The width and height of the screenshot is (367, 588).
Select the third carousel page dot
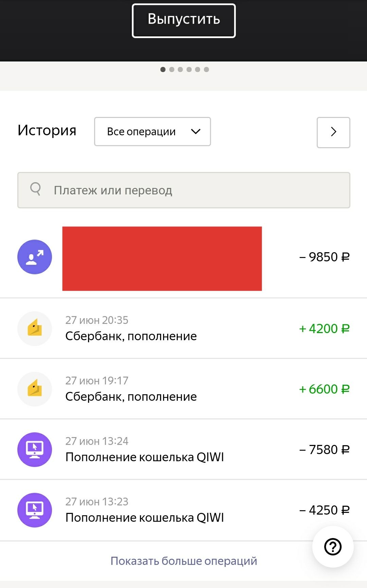(180, 70)
